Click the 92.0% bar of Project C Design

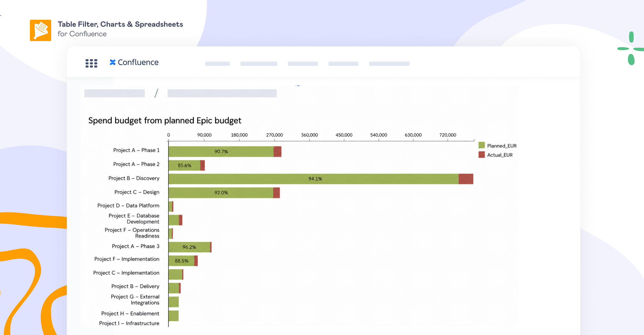point(221,193)
